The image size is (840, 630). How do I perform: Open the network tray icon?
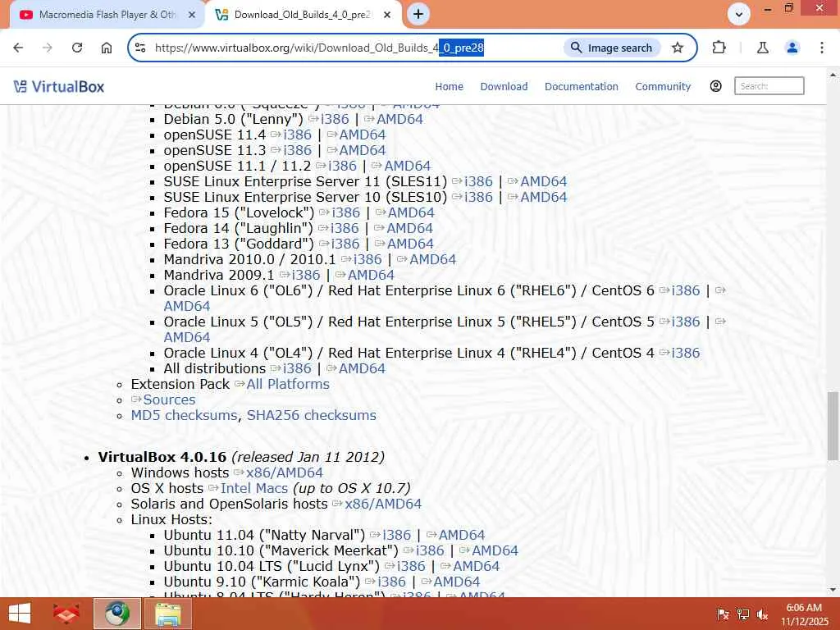tap(742, 614)
